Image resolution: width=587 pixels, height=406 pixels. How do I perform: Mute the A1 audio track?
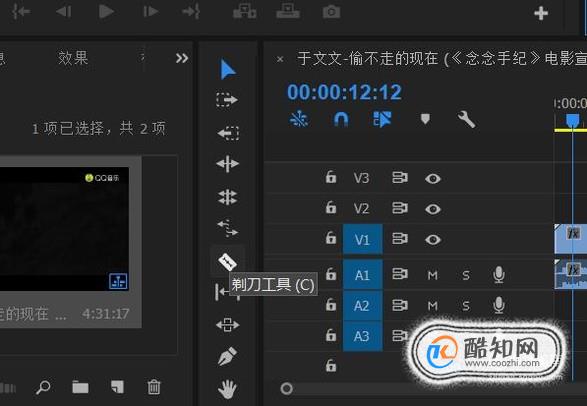coord(432,275)
